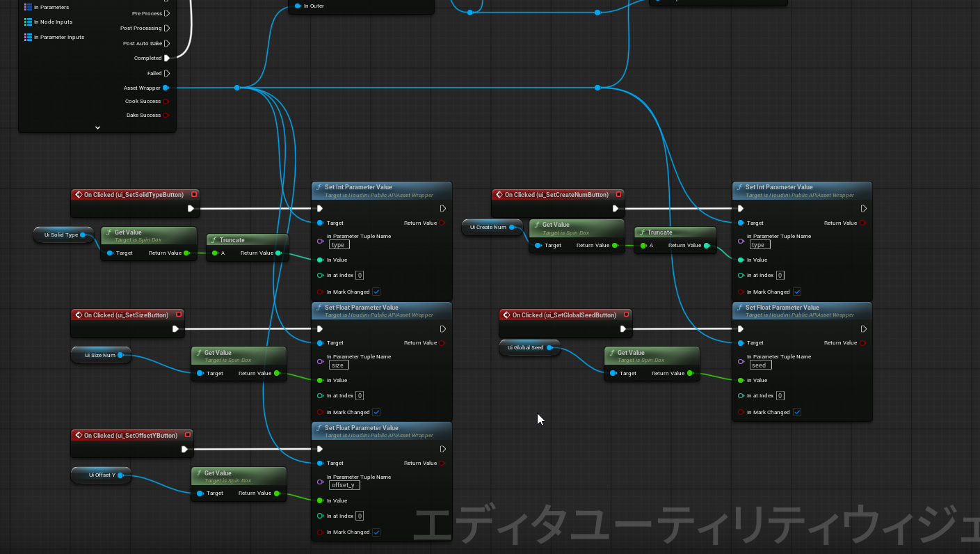This screenshot has width=980, height=554.
Task: Click the Cook Success boolean pin
Action: pos(166,102)
